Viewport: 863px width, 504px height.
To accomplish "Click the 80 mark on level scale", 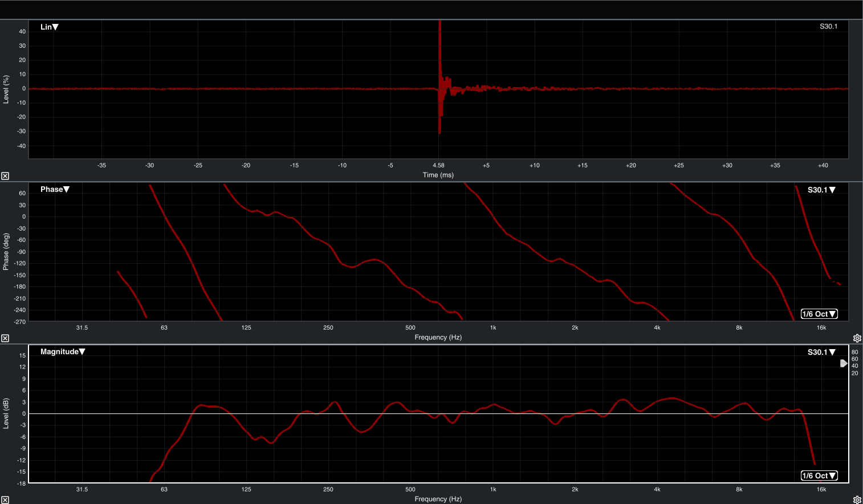I will coord(854,352).
